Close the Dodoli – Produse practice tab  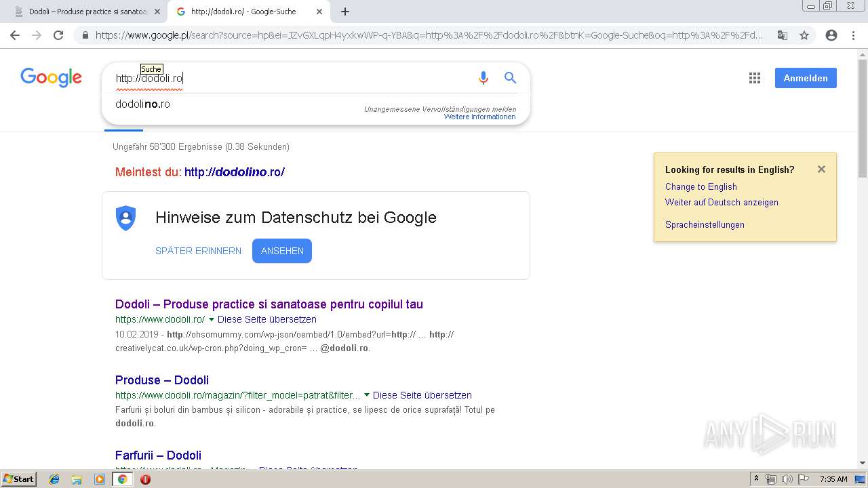coord(157,12)
